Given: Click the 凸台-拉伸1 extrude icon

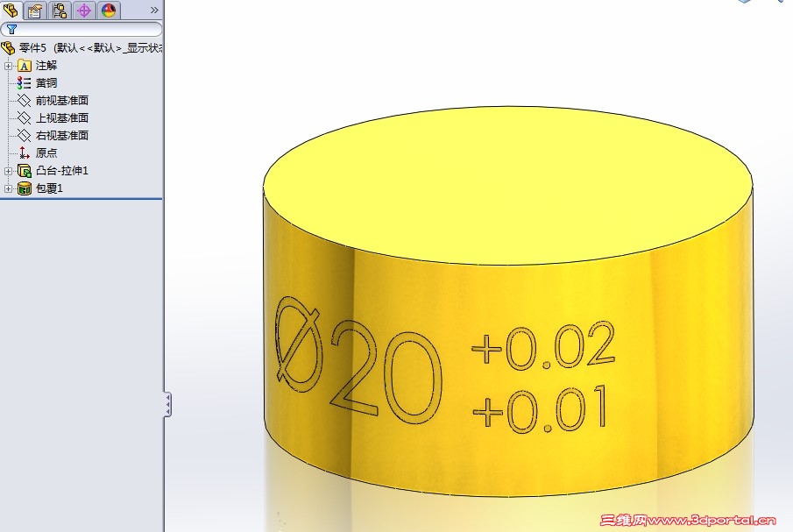Looking at the screenshot, I should 25,171.
